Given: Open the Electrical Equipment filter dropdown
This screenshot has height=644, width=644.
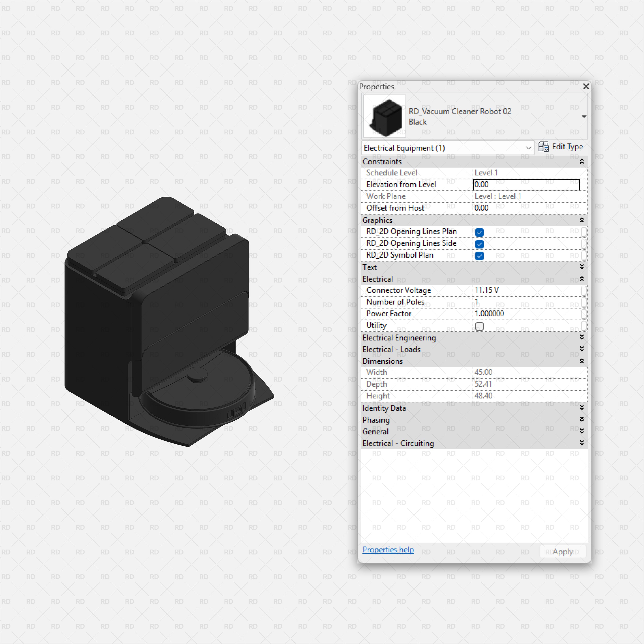Looking at the screenshot, I should tap(528, 148).
